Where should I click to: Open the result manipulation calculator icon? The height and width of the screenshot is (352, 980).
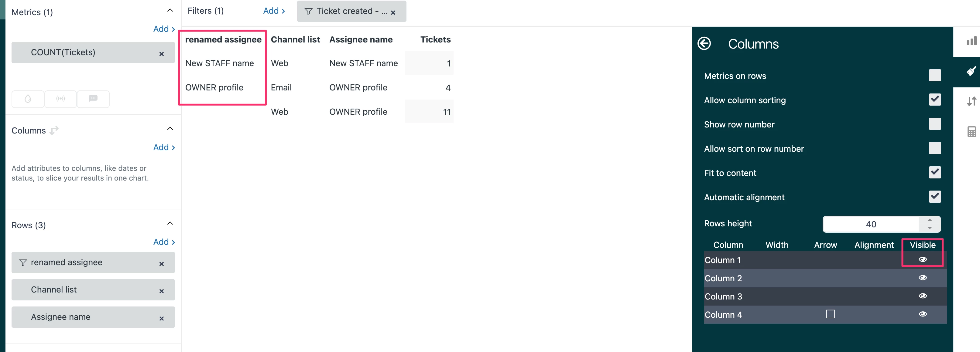point(971,132)
